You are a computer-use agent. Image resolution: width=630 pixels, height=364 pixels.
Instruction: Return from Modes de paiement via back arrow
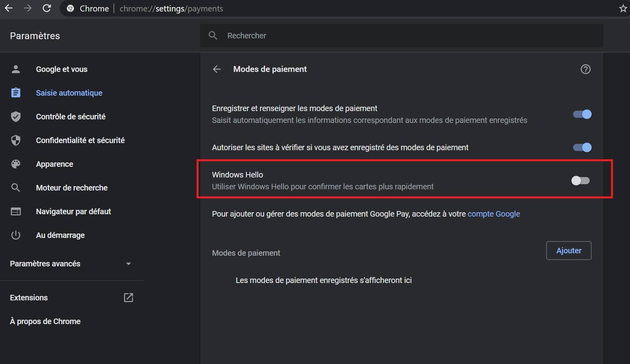point(217,69)
